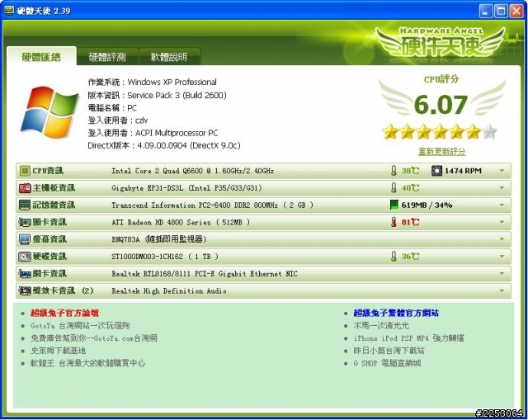Maximize the 硬體天使 window
The height and width of the screenshot is (420, 528).
pyautogui.click(x=501, y=11)
